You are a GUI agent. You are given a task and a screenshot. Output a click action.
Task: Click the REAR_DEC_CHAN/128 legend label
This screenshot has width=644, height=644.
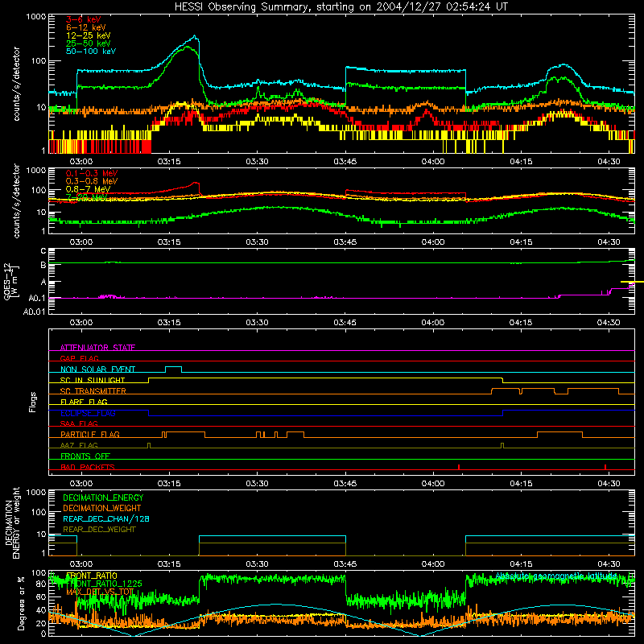106,518
